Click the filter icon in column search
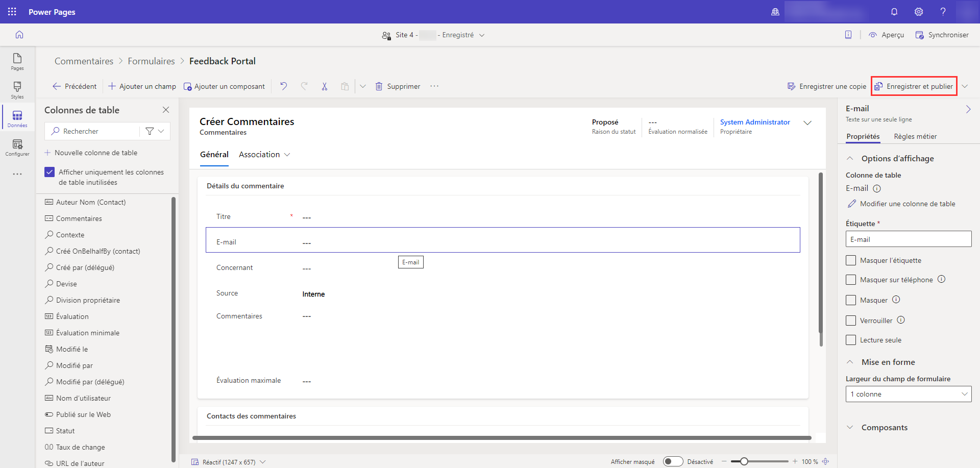This screenshot has width=980, height=468. coord(150,131)
